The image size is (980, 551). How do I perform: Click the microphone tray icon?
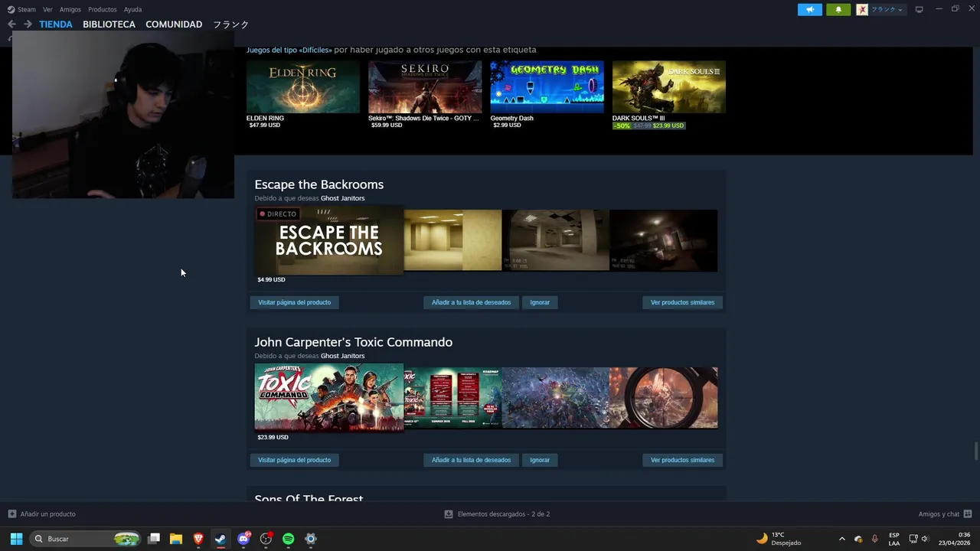[874, 539]
